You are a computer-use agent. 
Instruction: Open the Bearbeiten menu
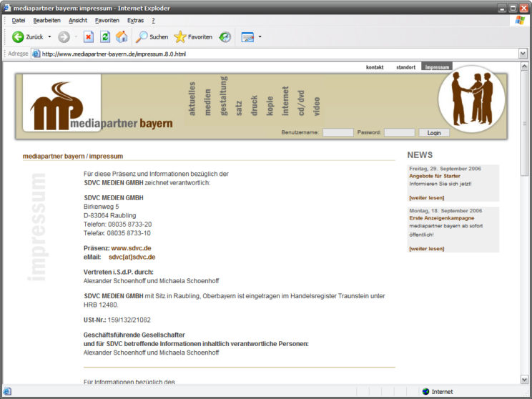46,20
